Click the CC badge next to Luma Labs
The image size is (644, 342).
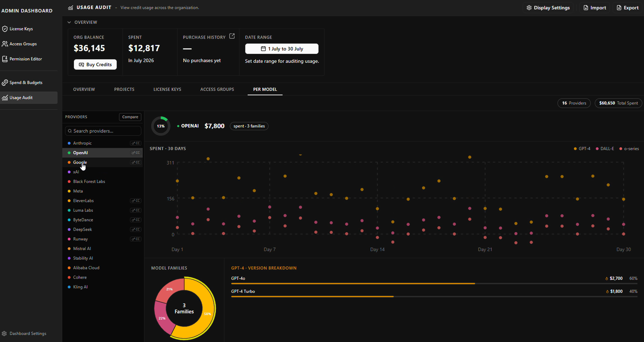(x=136, y=210)
